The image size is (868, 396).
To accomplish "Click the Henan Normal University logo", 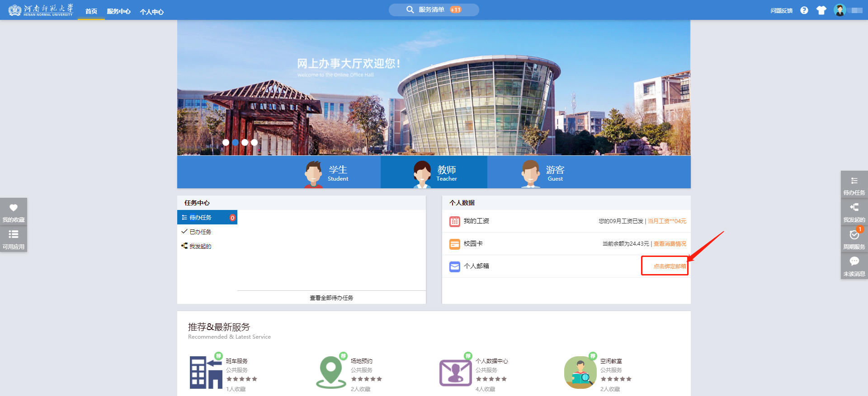I will (41, 10).
